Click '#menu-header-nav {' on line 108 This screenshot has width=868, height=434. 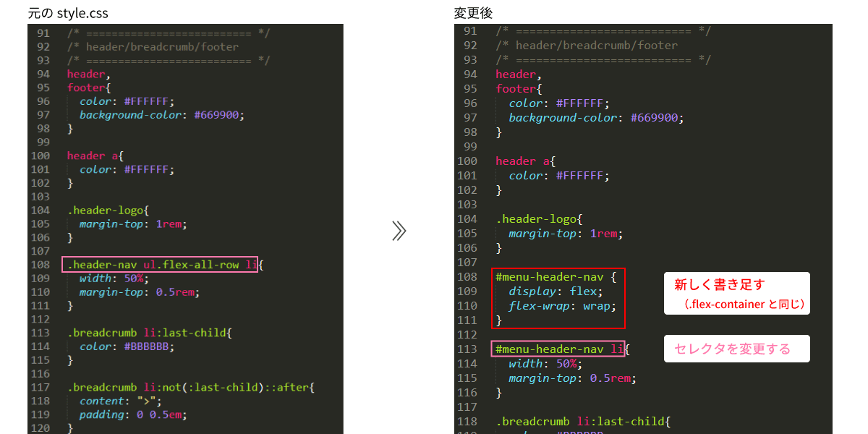pos(556,277)
